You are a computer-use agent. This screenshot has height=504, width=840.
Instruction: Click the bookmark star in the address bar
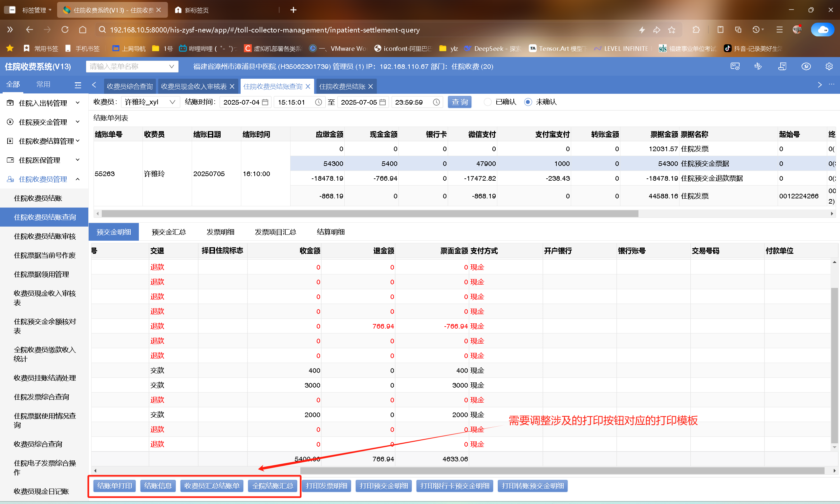tap(671, 30)
